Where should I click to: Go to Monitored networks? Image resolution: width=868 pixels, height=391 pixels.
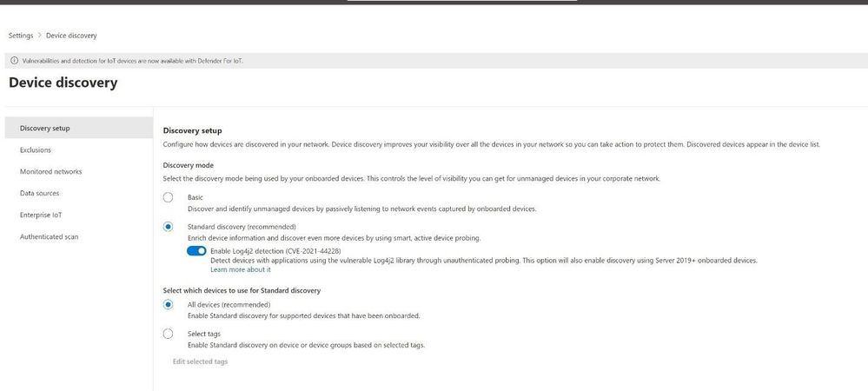click(50, 172)
